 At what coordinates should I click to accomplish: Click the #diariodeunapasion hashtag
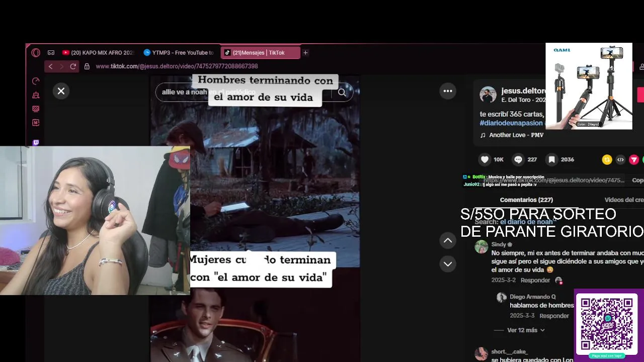pyautogui.click(x=511, y=123)
